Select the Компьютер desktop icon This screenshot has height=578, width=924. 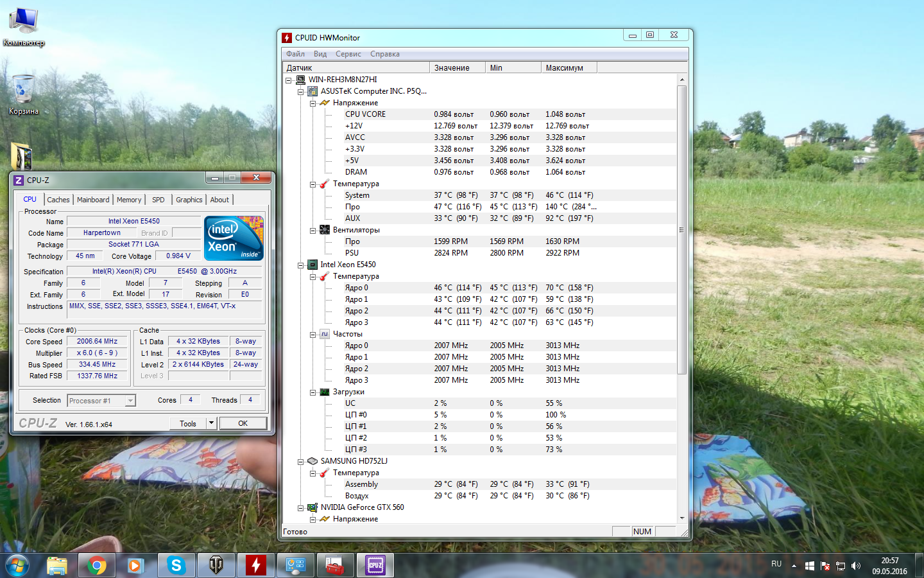[24, 27]
